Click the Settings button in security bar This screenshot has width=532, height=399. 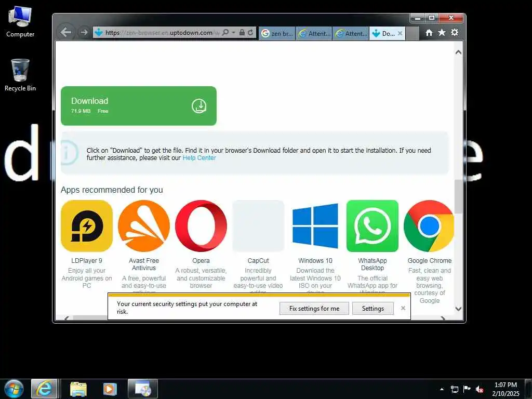373,309
